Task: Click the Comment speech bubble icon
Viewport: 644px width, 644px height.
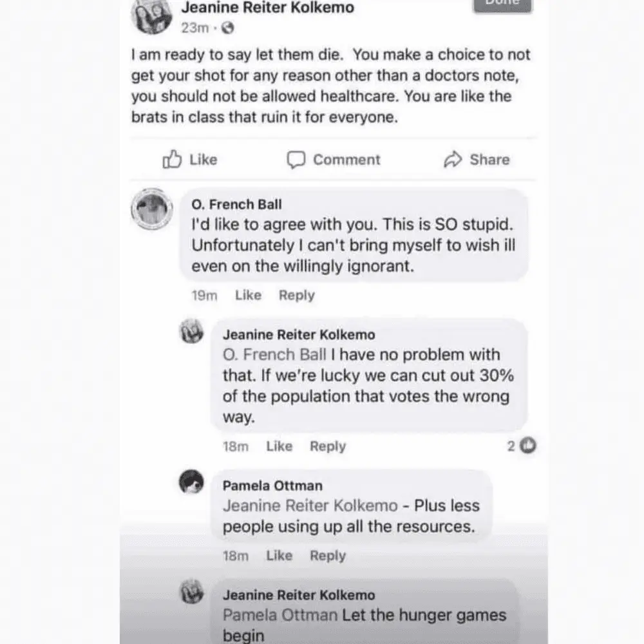Action: click(x=296, y=160)
